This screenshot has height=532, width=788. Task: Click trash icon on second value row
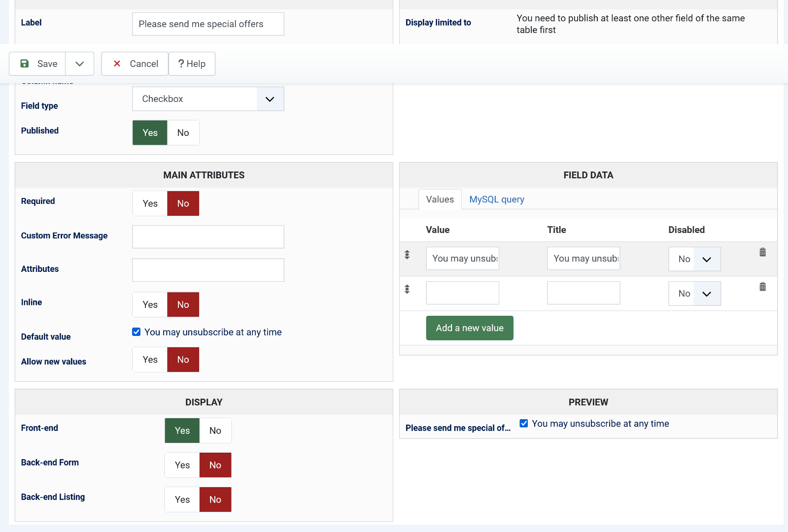click(762, 287)
